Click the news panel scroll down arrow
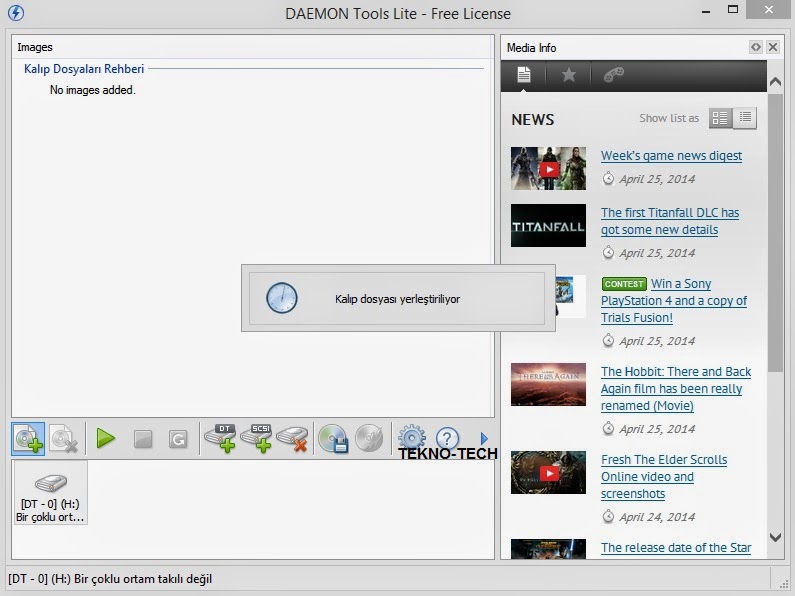 [x=775, y=537]
